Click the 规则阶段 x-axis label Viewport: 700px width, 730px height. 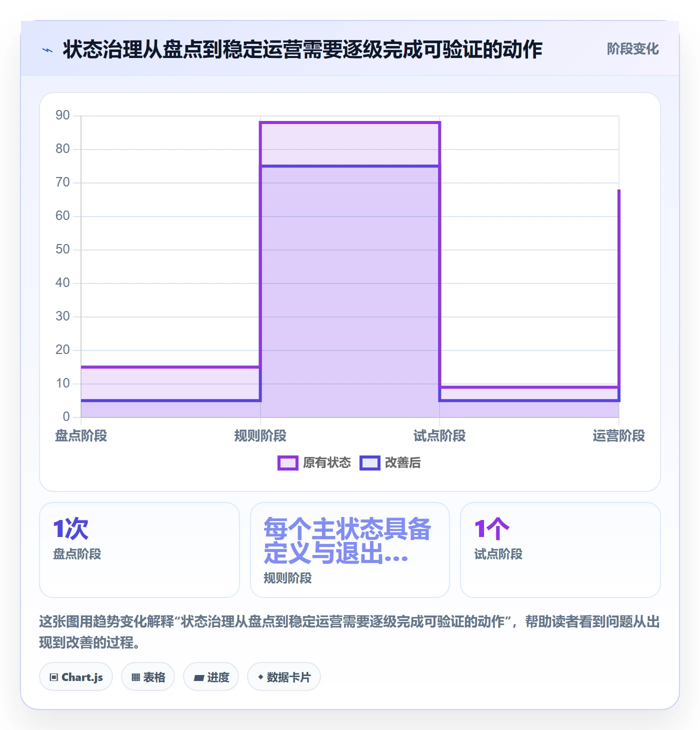[x=260, y=436]
